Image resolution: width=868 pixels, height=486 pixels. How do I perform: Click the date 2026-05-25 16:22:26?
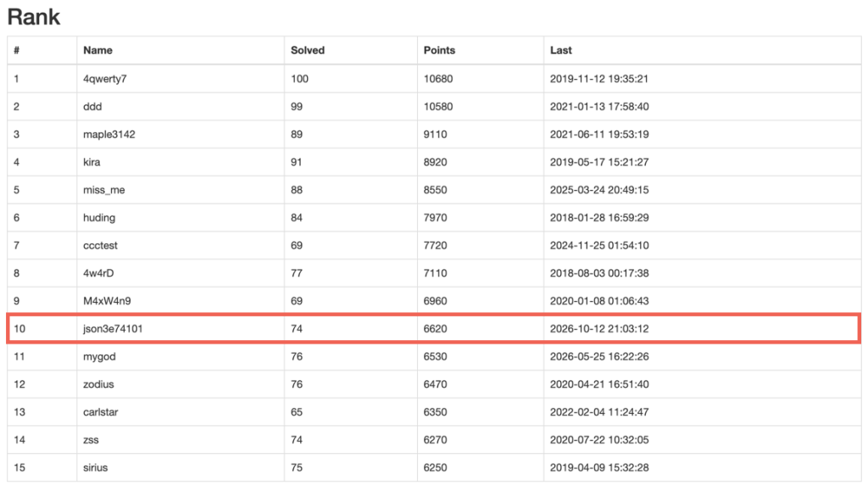[x=599, y=356]
